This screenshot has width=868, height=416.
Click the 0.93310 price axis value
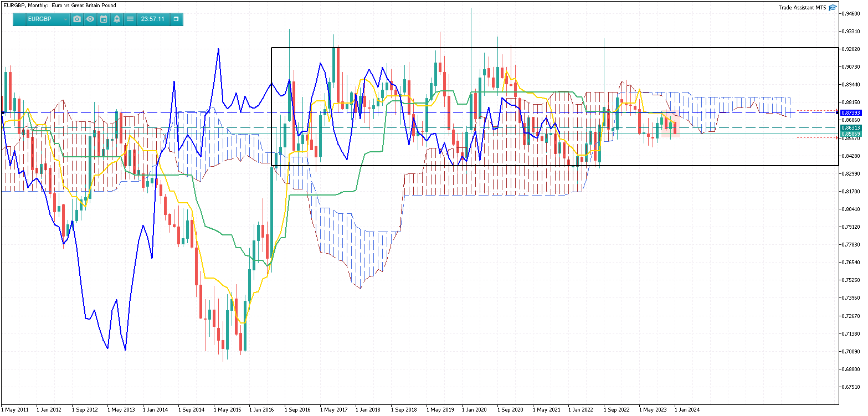851,32
